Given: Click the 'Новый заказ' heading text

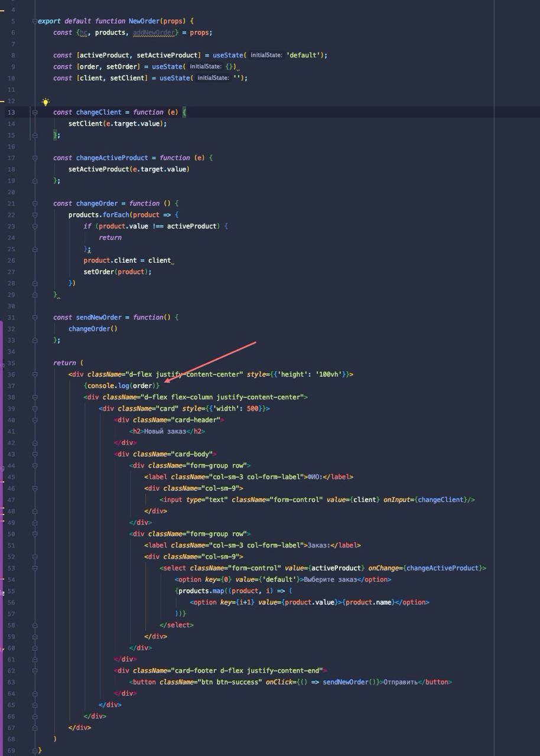Looking at the screenshot, I should [165, 431].
